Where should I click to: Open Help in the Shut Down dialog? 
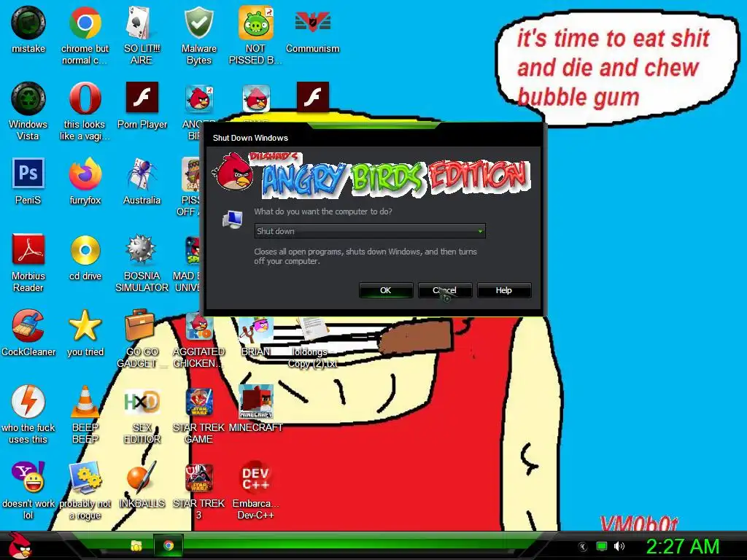504,290
